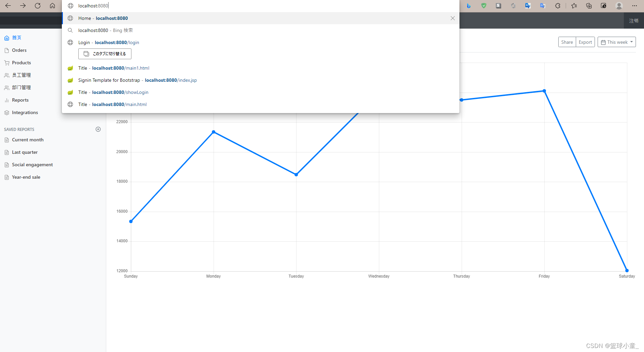Click the Tuesday data point on chart
This screenshot has height=352, width=644.
coord(296,175)
